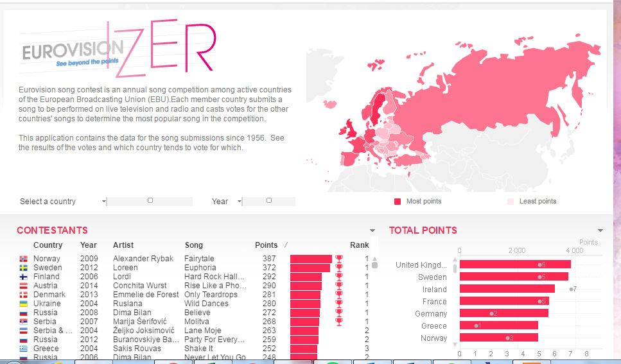The width and height of the screenshot is (621, 364).
Task: Select Spain on the map
Action: click(x=349, y=159)
